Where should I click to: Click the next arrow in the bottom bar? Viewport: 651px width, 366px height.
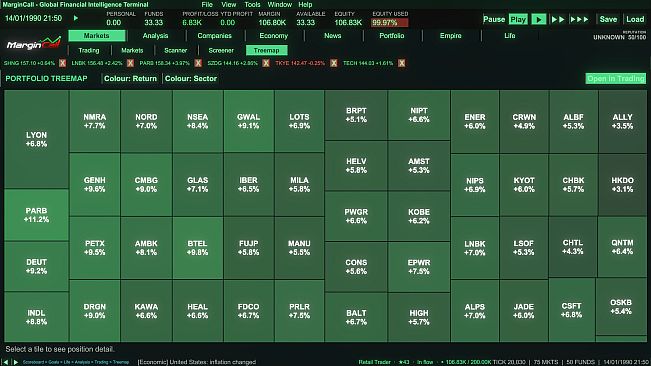[15, 362]
